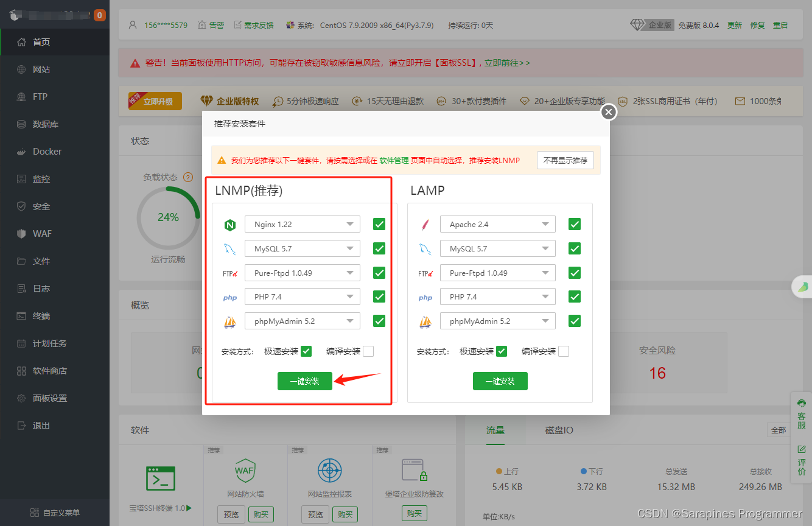812x526 pixels.
Task: Click the load status help question icon
Action: coord(188,177)
